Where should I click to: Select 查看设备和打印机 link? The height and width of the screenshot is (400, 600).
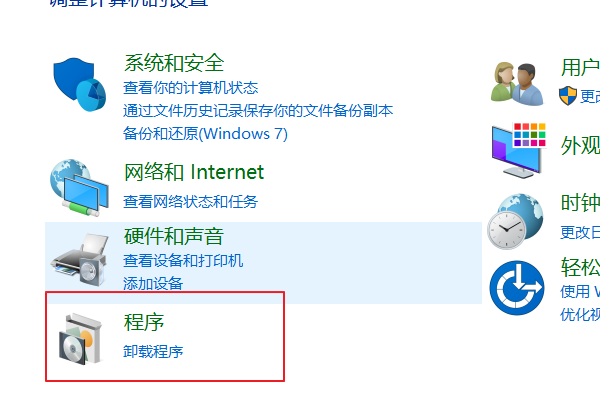coord(183,261)
